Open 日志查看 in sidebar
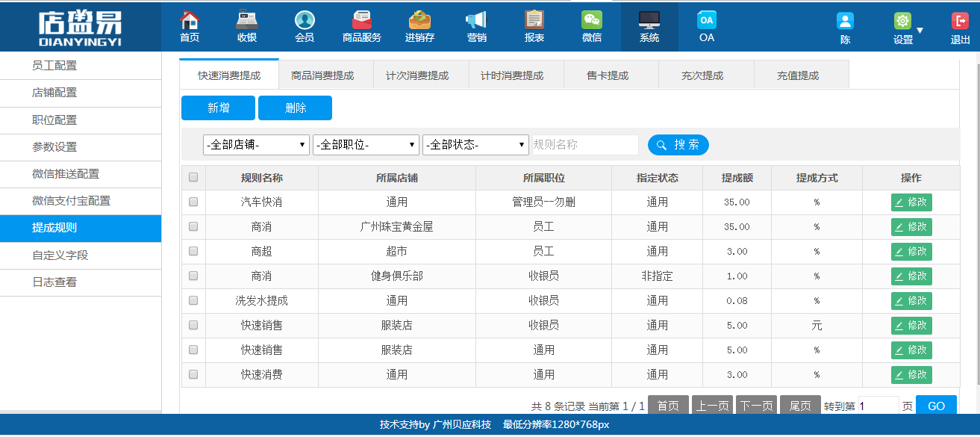Image resolution: width=980 pixels, height=437 pixels. point(81,282)
